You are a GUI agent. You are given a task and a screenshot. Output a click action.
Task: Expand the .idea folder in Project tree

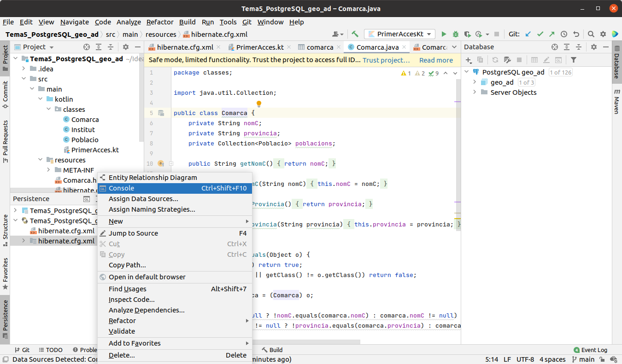coord(24,69)
